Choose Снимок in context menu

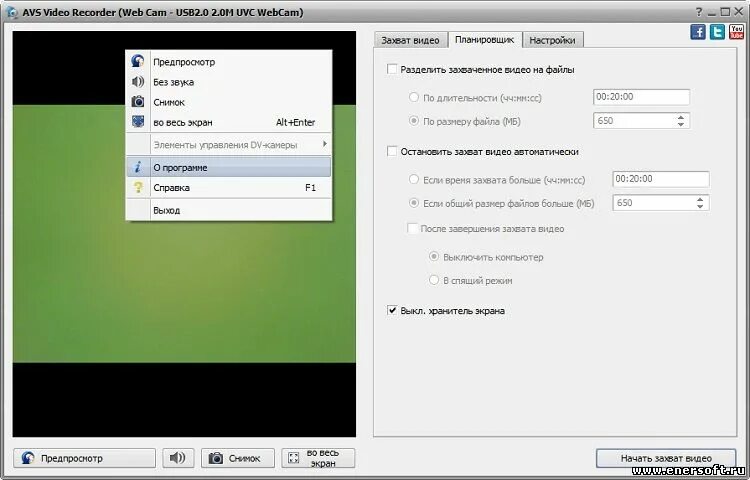tap(229, 102)
